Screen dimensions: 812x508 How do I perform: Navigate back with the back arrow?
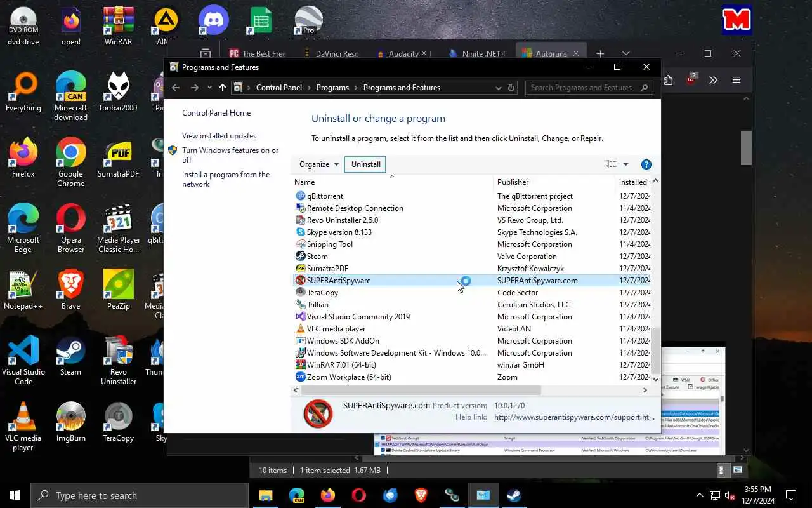coord(176,88)
